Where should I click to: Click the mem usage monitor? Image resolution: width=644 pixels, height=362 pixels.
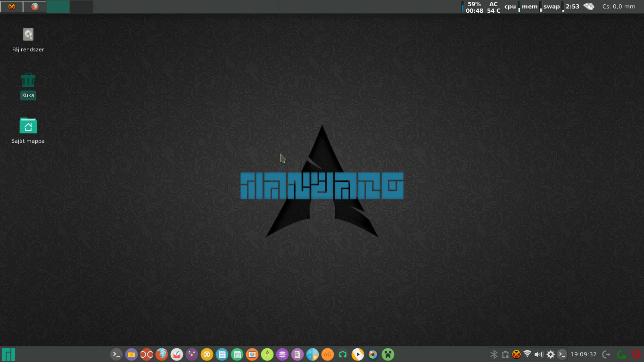(531, 7)
